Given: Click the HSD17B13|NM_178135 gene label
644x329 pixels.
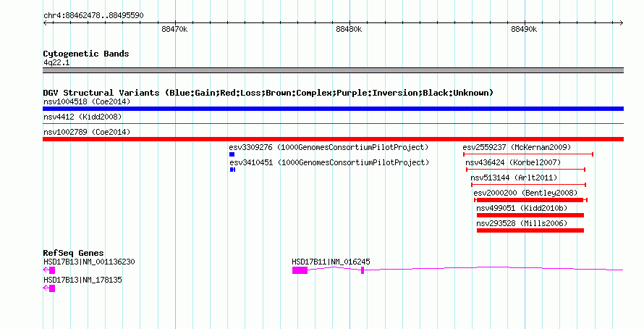Looking at the screenshot, I should 82,280.
